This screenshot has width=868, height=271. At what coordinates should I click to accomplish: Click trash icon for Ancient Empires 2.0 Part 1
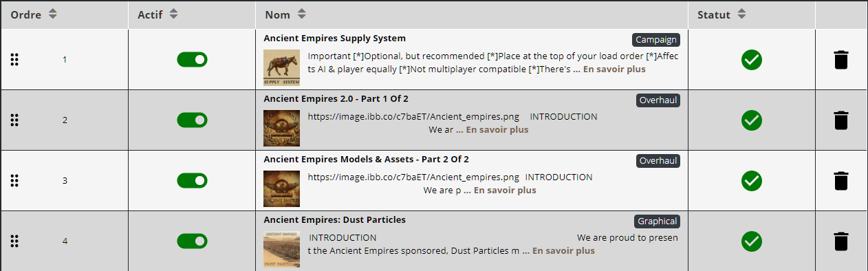[x=841, y=120]
